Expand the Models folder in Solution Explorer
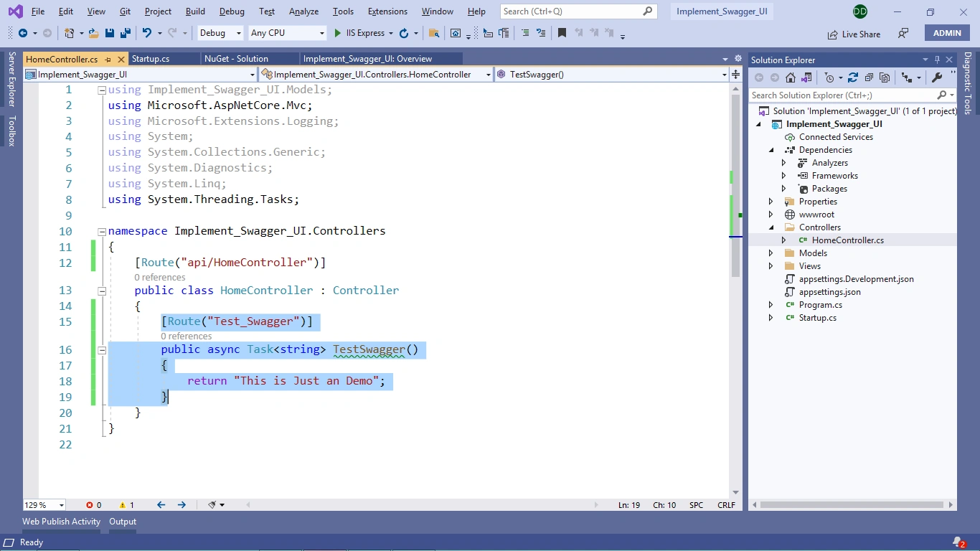Viewport: 980px width, 551px height. click(x=771, y=253)
